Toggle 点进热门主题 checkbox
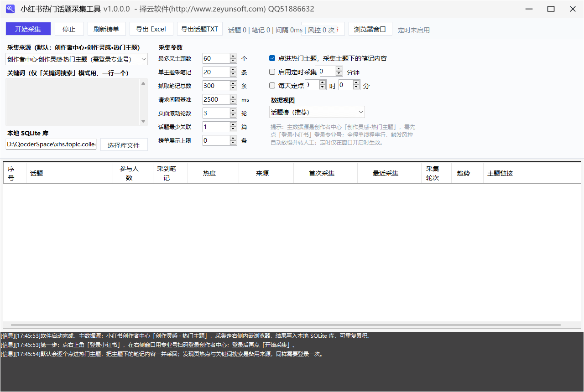 click(272, 58)
